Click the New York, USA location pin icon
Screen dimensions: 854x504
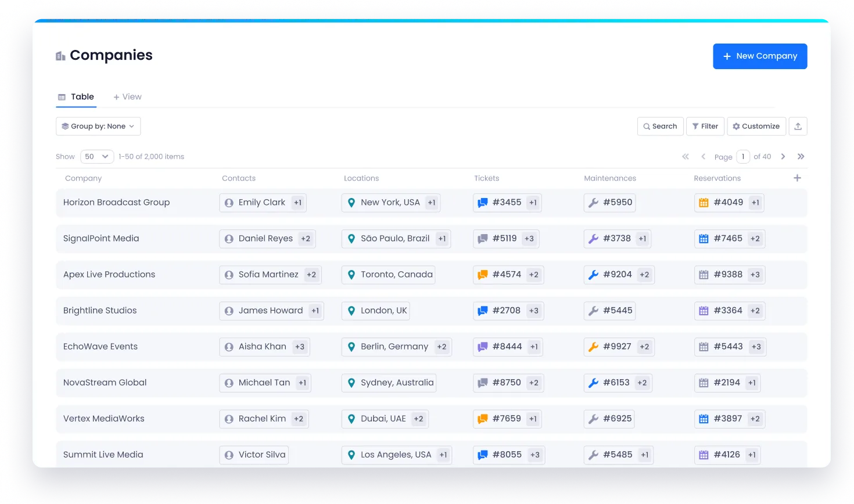[x=351, y=203]
